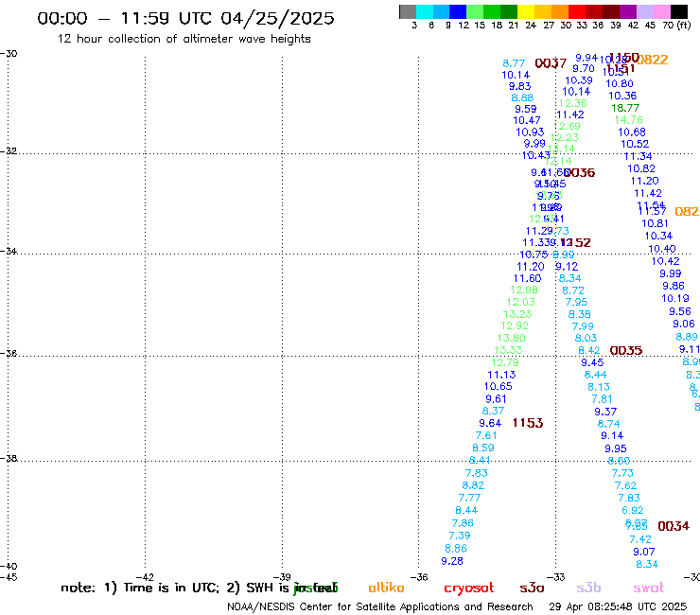Image resolution: width=700 pixels, height=615 pixels.
Task: Click pass time label '1153'
Action: click(x=528, y=423)
